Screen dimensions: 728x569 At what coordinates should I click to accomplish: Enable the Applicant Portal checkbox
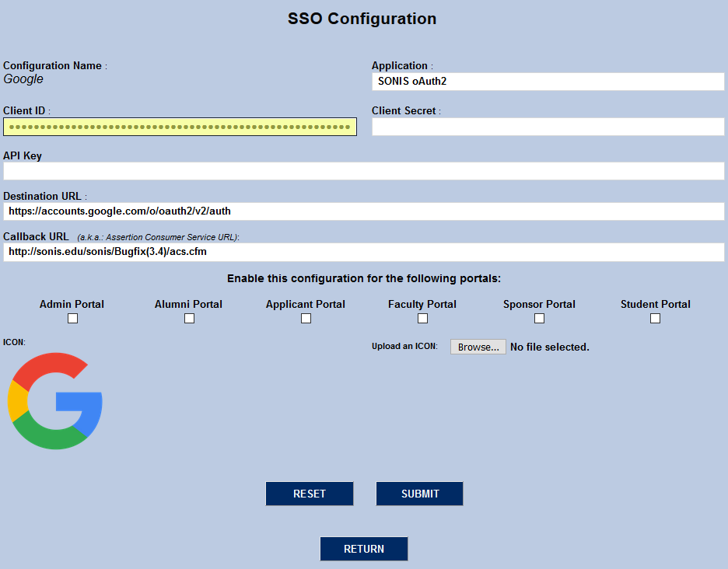point(306,318)
